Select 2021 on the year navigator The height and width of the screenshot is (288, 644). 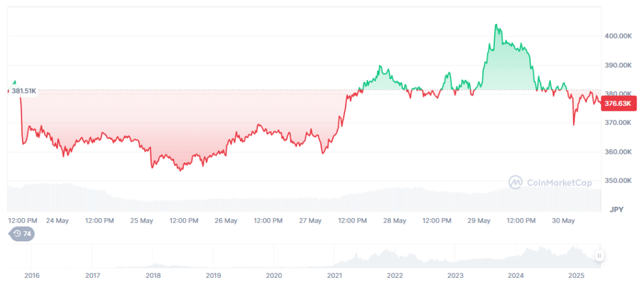[334, 275]
